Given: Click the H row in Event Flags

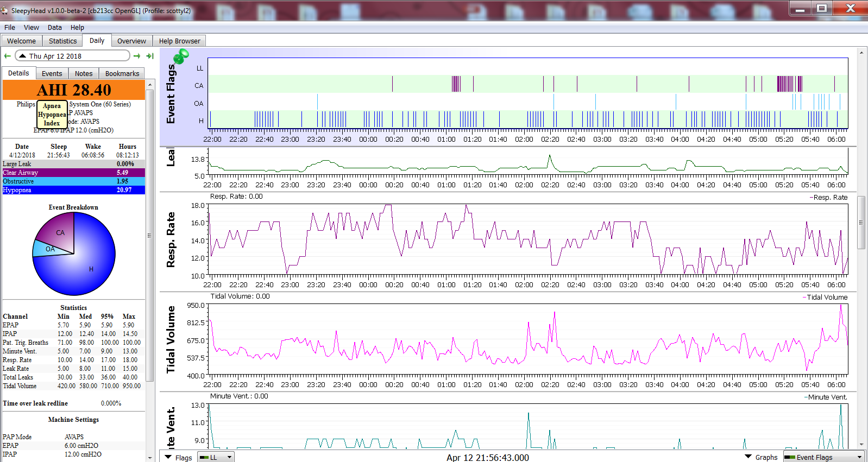Looking at the screenshot, I should click(527, 119).
